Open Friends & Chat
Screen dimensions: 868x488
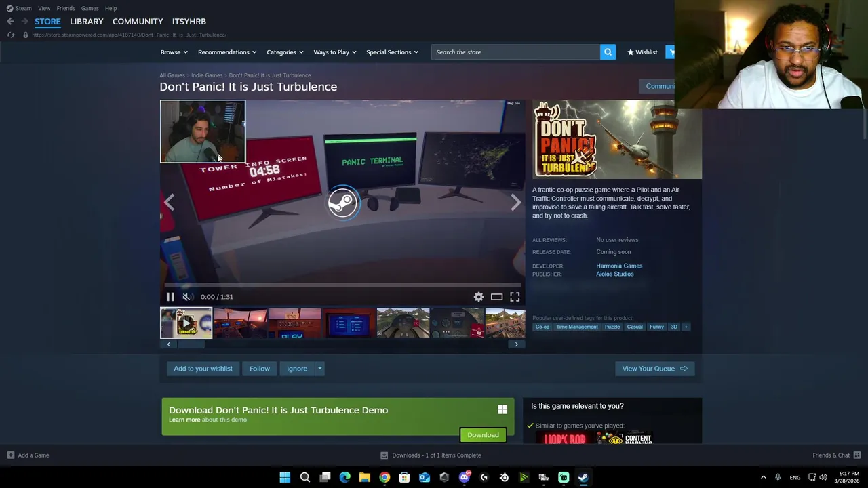(836, 455)
